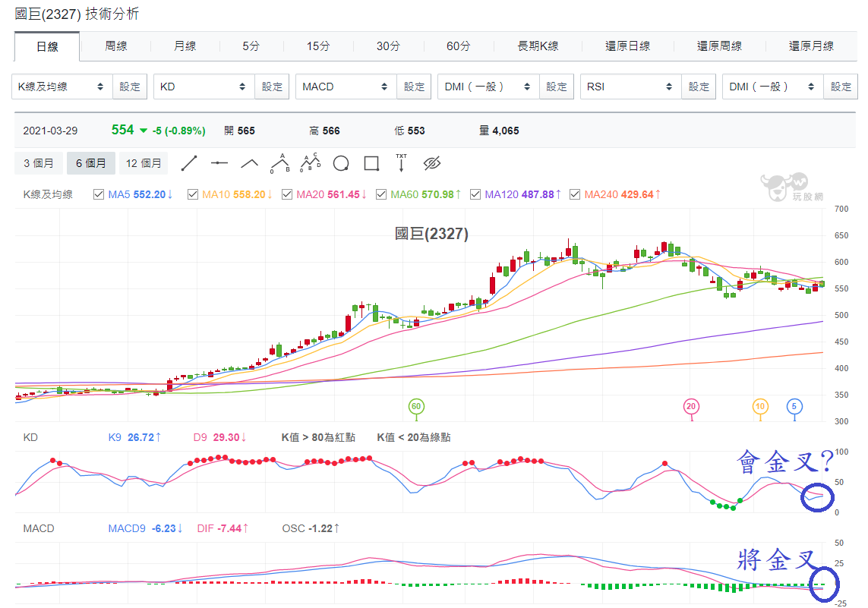Toggle the MA5 moving average checkbox

(99, 194)
